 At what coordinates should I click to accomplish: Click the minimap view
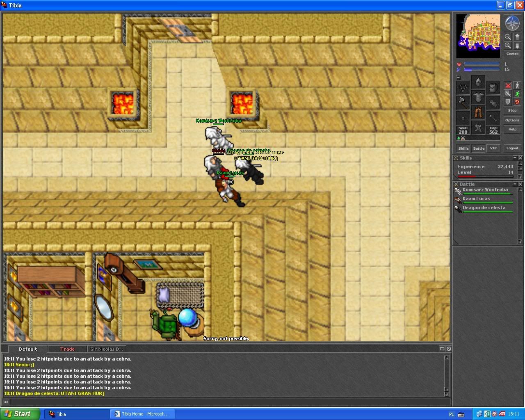478,36
